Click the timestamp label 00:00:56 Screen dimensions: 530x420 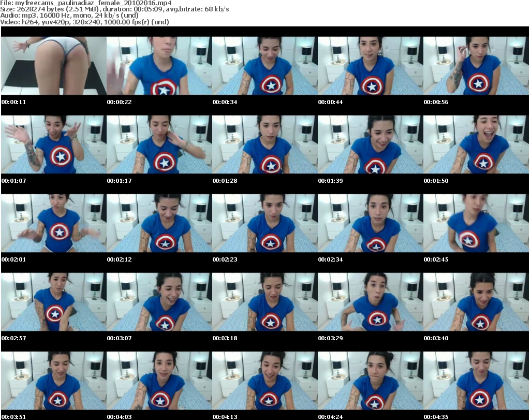pyautogui.click(x=436, y=102)
